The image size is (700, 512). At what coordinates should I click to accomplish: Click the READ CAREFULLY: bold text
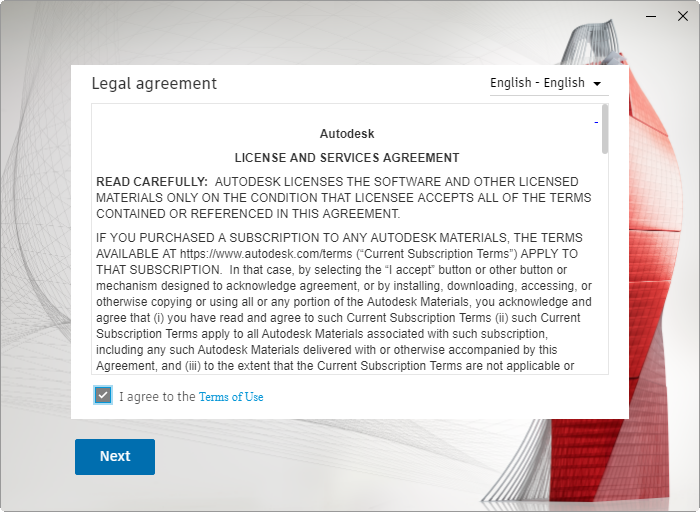click(152, 182)
